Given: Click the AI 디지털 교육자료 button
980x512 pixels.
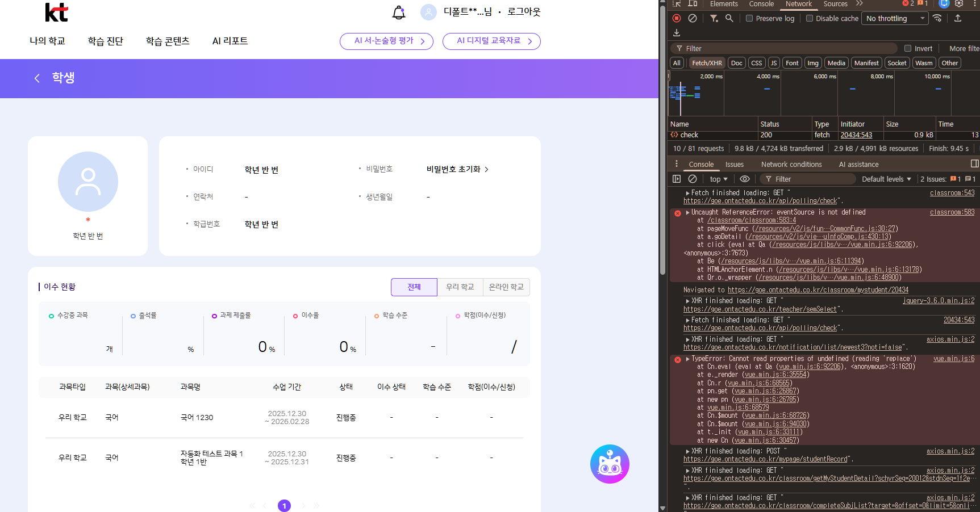Looking at the screenshot, I should click(491, 41).
